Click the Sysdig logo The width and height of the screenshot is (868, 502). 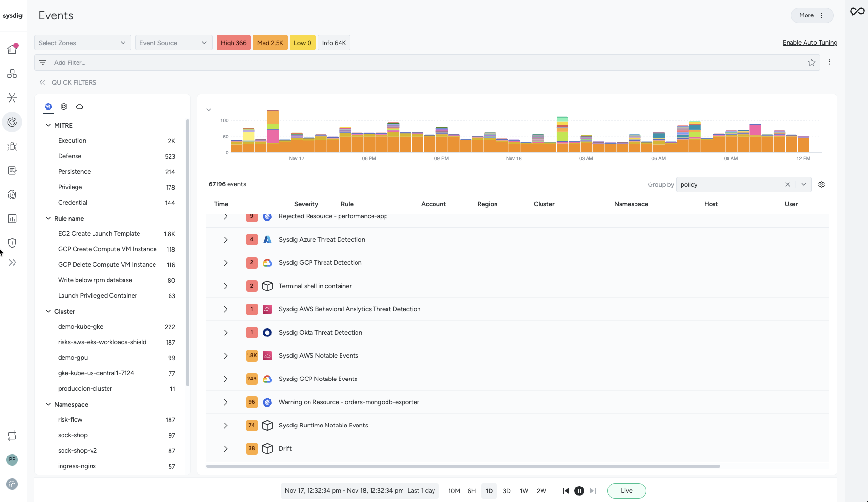pos(13,15)
